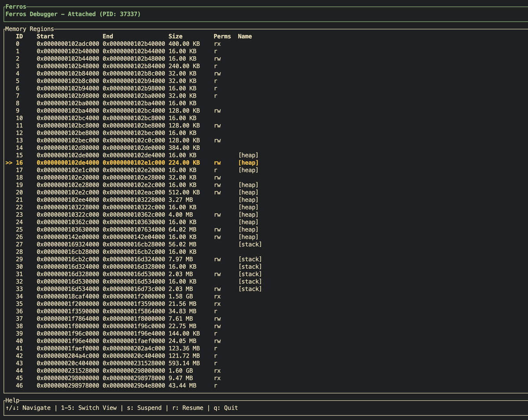Click end address 0x00000001f2000000 in row 34
This screenshot has height=420, width=528.
[x=134, y=296]
